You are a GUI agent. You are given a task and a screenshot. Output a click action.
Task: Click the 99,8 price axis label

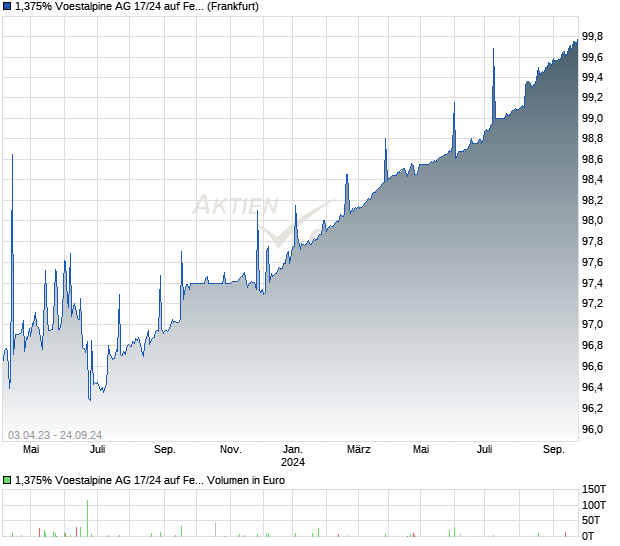point(593,37)
